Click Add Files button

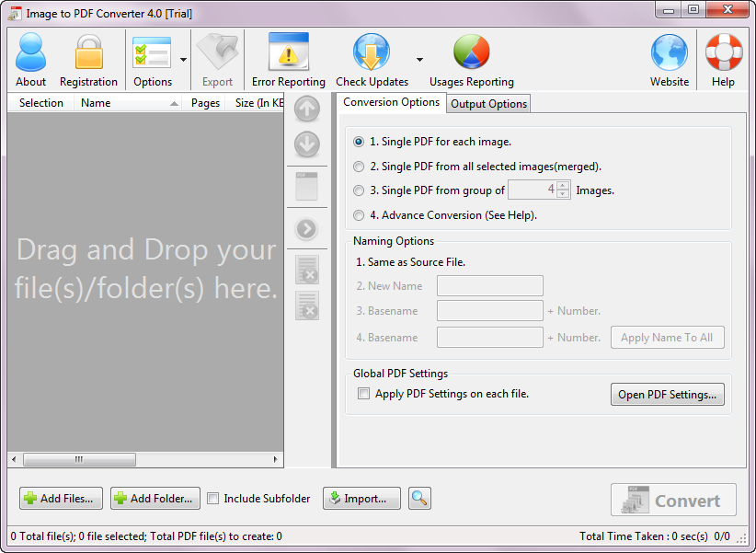coord(62,499)
